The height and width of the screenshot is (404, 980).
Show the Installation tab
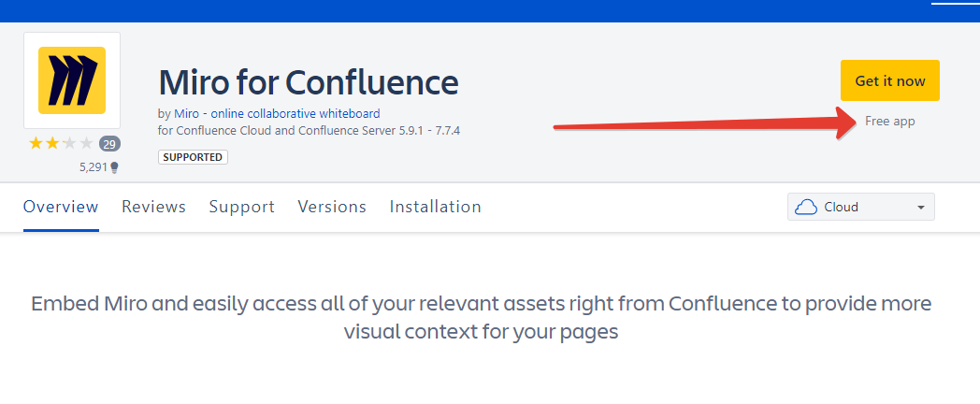click(435, 207)
